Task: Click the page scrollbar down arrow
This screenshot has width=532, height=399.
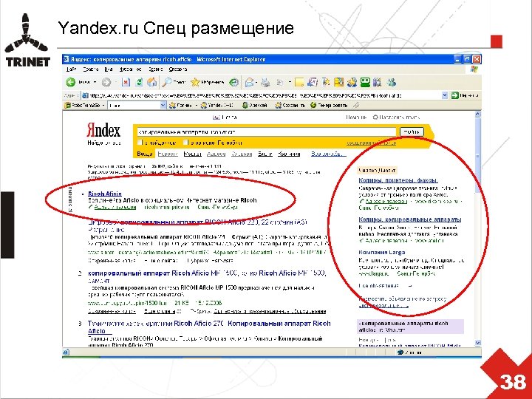Action: [478, 343]
